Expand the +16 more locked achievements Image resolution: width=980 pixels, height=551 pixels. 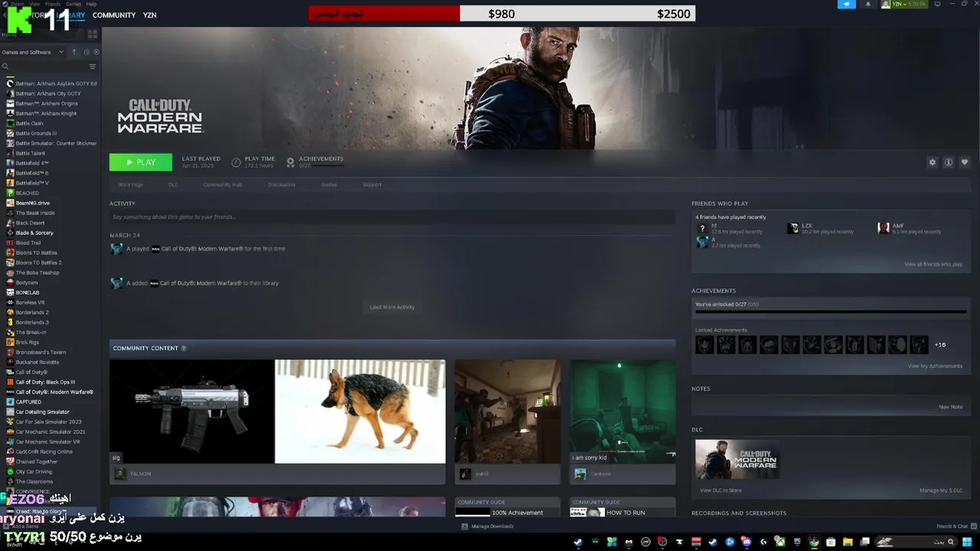click(x=940, y=344)
